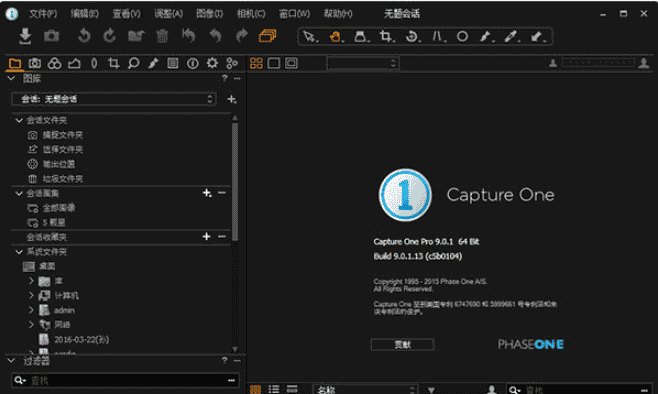Screen dimensions: 658x394
Task: Open the Output gear tool tab
Action: (x=212, y=63)
